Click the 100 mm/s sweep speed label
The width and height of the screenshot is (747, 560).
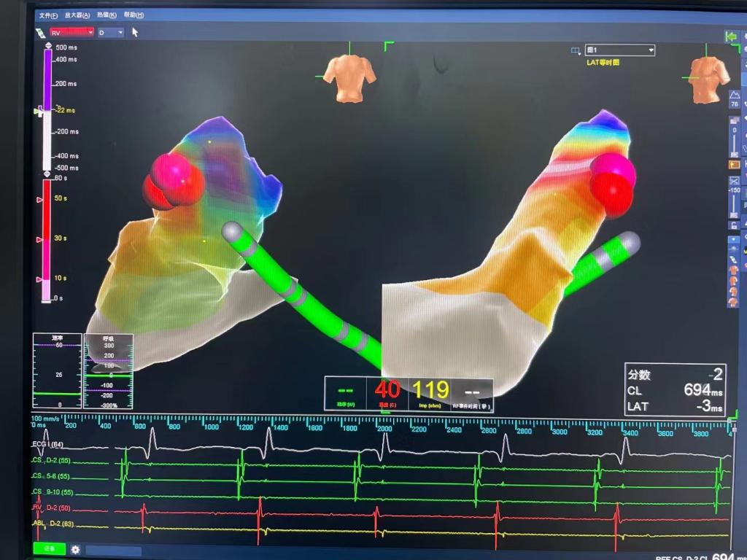pos(45,419)
